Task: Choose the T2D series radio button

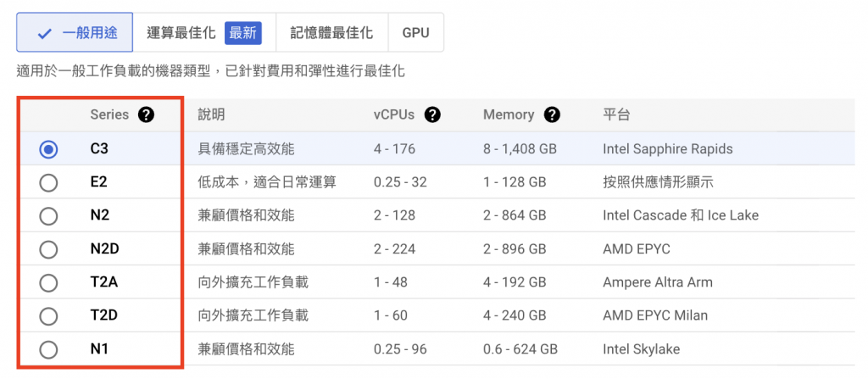Action: 48,316
